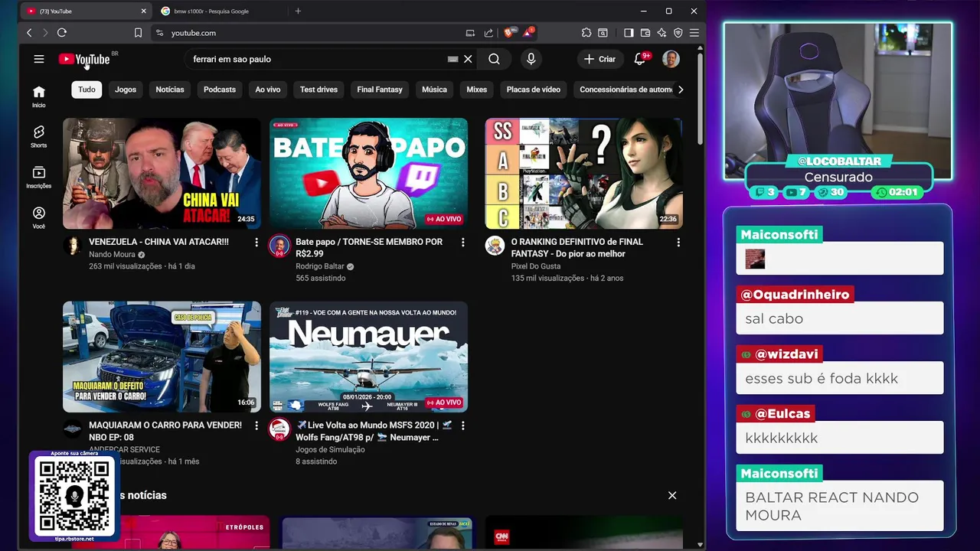Image resolution: width=980 pixels, height=551 pixels.
Task: Run search with the magnifier button
Action: tap(494, 59)
